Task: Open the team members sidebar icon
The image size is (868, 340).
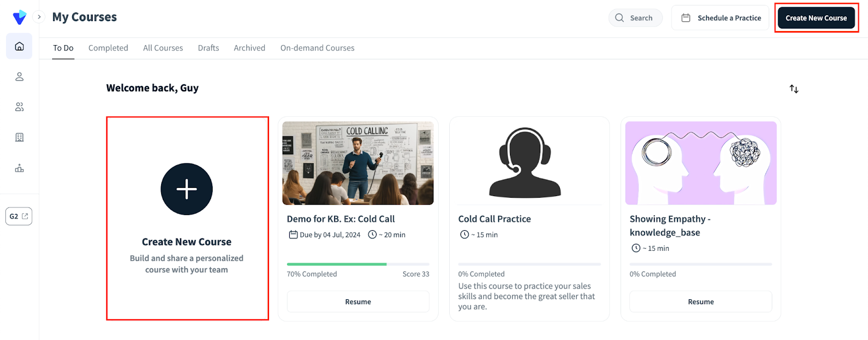Action: coord(19,107)
